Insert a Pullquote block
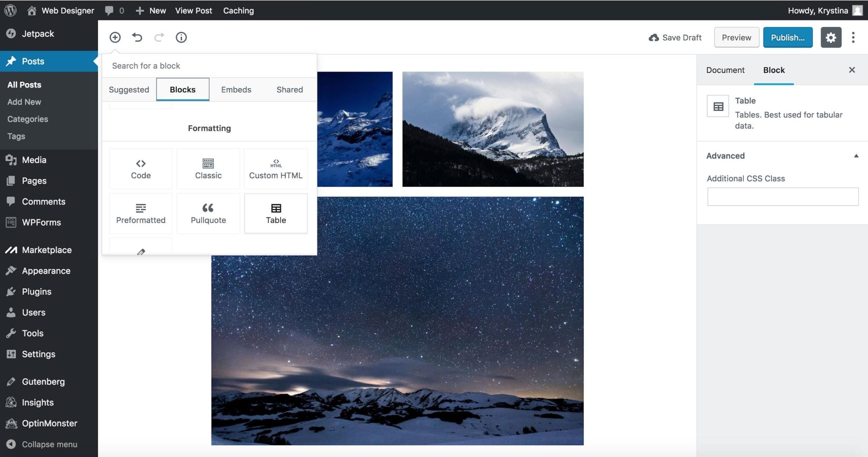 (x=208, y=213)
